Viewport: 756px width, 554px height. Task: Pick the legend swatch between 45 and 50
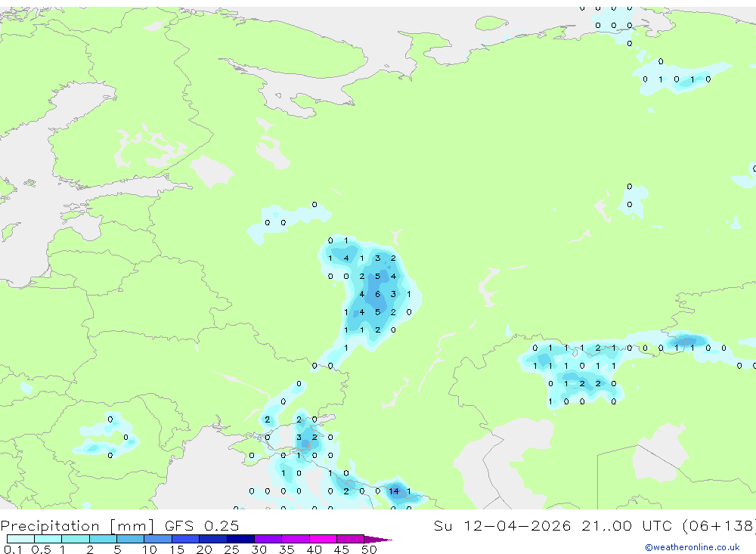351,539
